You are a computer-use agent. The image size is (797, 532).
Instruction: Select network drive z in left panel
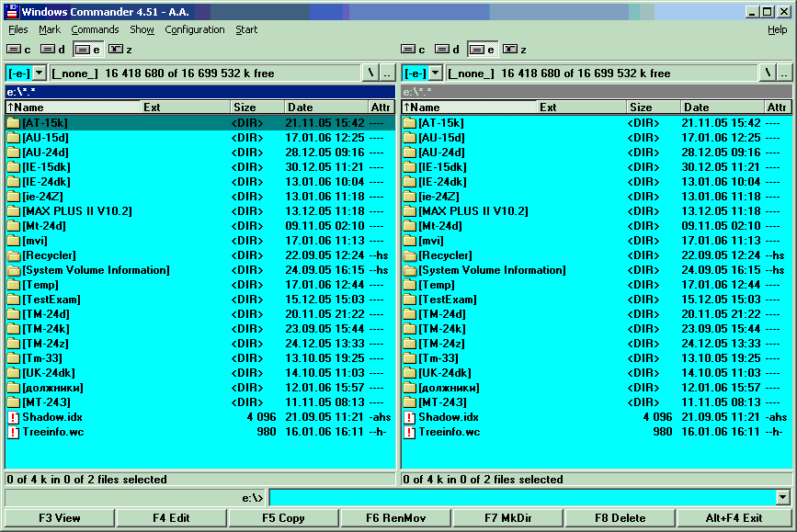tap(121, 50)
